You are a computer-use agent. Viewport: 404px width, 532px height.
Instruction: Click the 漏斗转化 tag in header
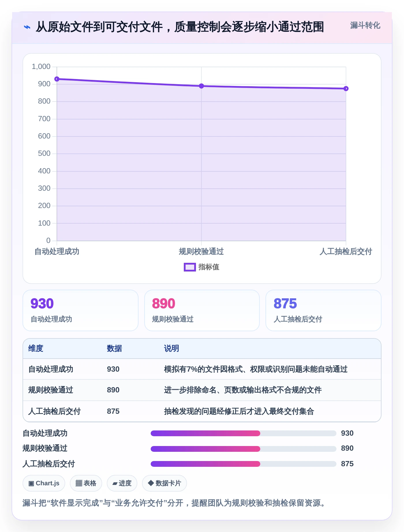365,25
